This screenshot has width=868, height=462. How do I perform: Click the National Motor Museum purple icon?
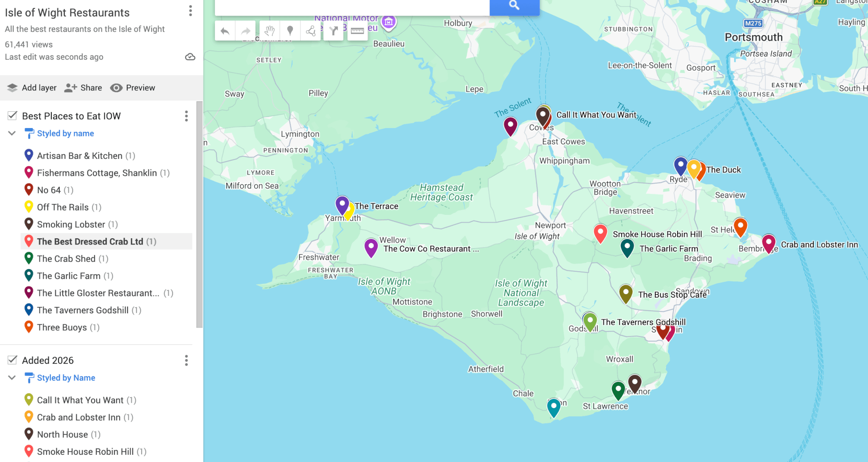(389, 22)
